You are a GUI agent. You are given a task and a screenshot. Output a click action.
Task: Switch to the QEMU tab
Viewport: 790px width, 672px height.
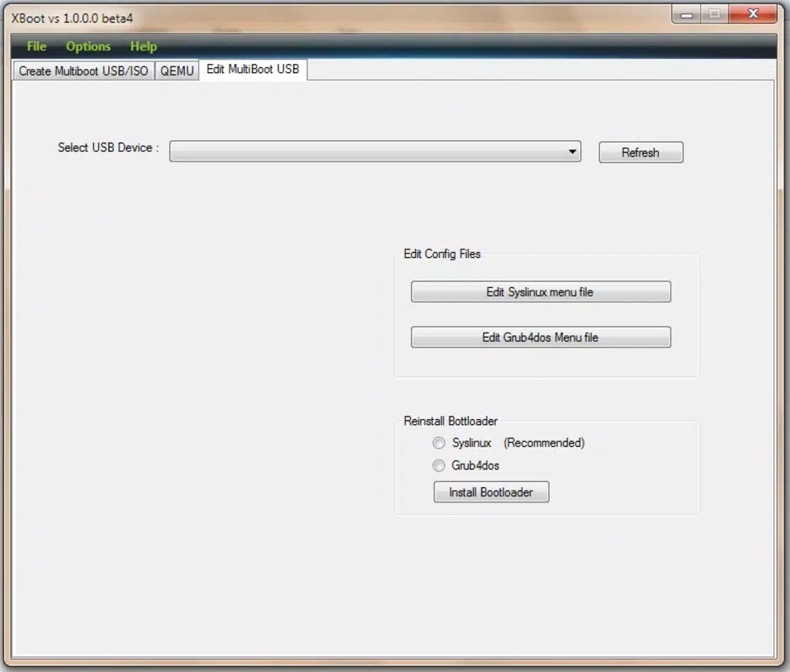(x=176, y=71)
